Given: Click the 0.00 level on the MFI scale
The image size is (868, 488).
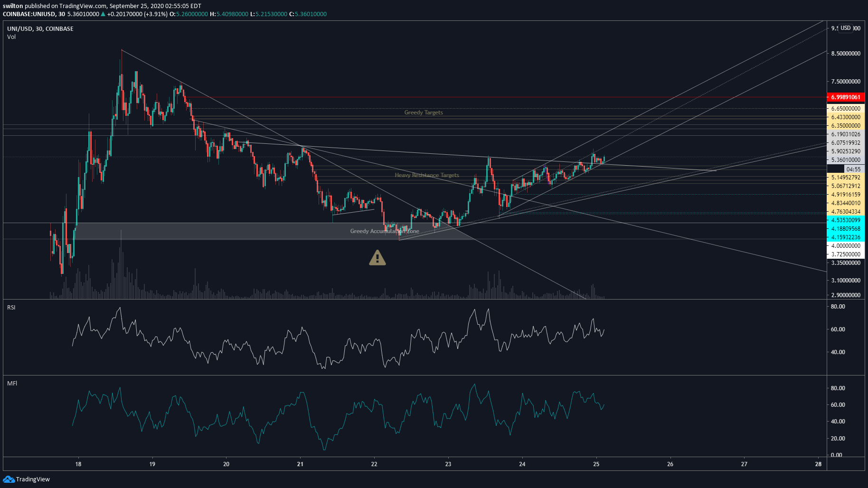Looking at the screenshot, I should 837,455.
